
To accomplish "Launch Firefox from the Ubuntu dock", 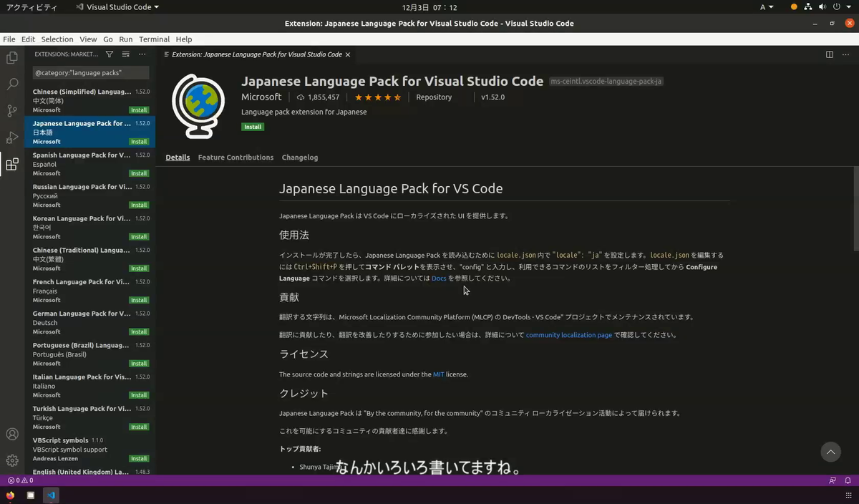I will [10, 495].
